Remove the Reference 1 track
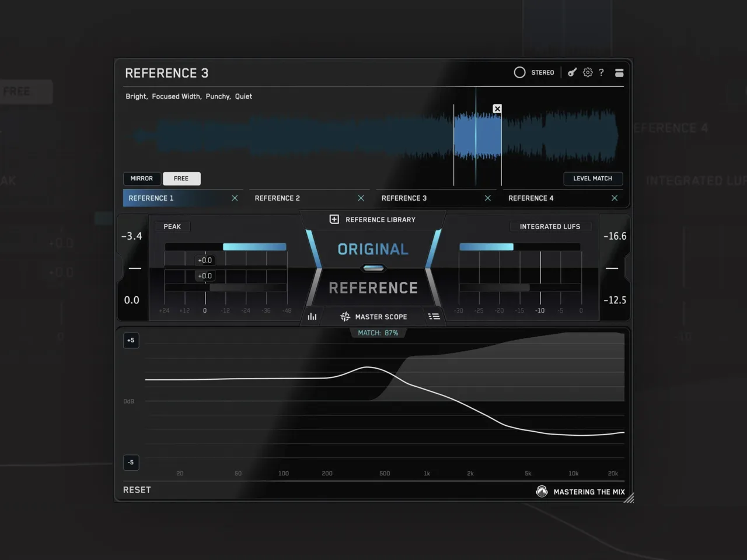Image resolution: width=747 pixels, height=560 pixels. (235, 198)
